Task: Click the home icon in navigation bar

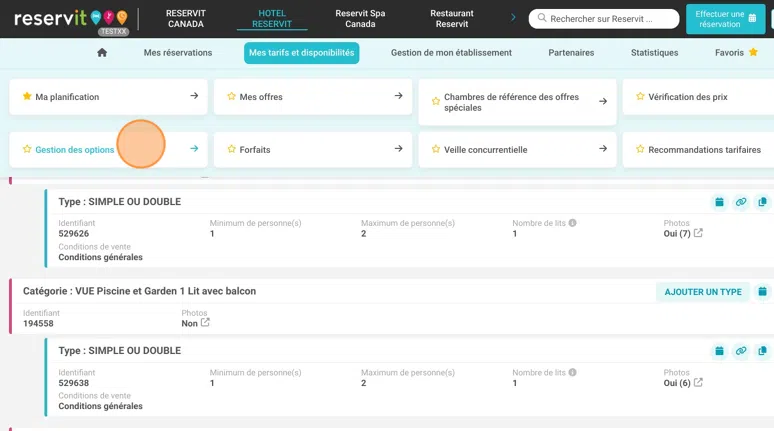Action: click(102, 53)
